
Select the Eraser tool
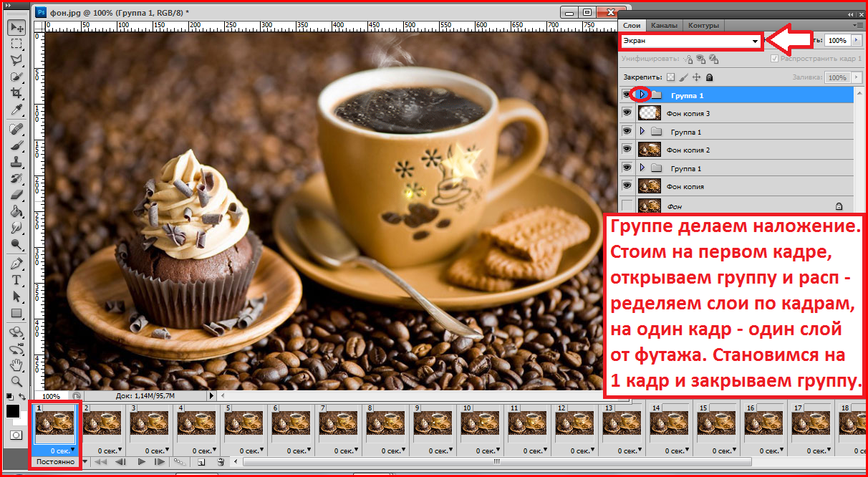(x=16, y=195)
